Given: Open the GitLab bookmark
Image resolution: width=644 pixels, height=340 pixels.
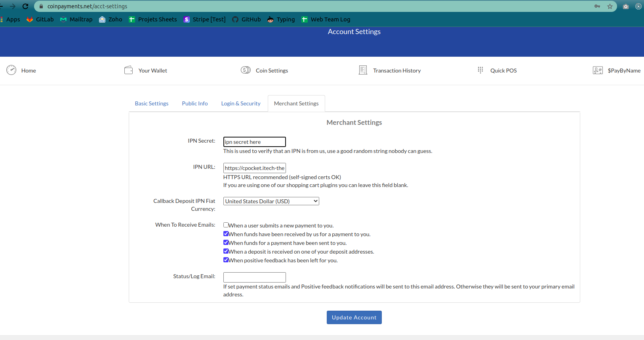Looking at the screenshot, I should (x=40, y=19).
